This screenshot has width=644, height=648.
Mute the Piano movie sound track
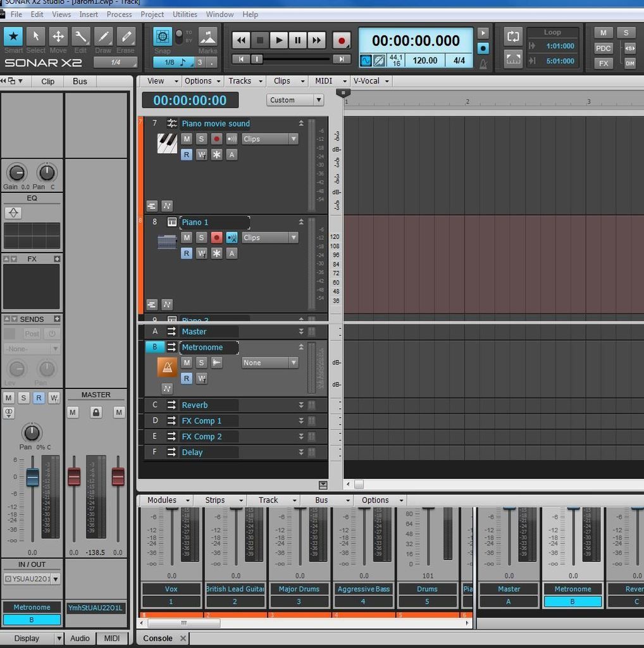tap(186, 139)
